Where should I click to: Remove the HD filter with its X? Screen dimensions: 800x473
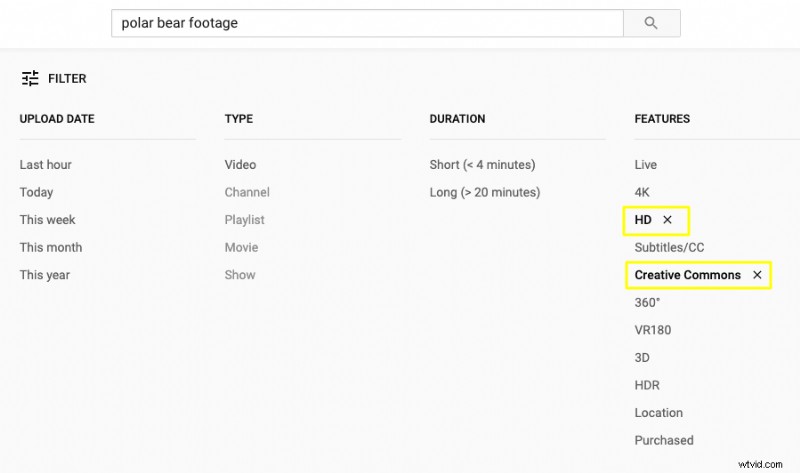click(667, 220)
